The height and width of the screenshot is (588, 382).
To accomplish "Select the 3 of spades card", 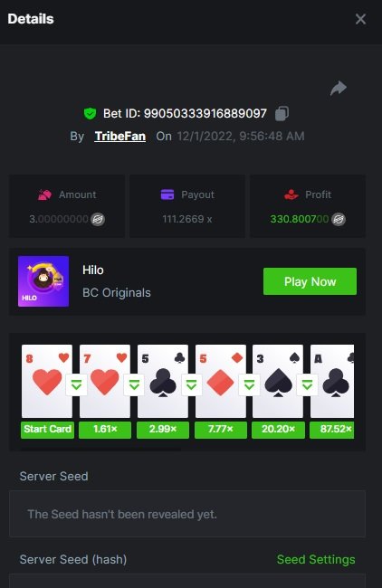I will (x=278, y=381).
